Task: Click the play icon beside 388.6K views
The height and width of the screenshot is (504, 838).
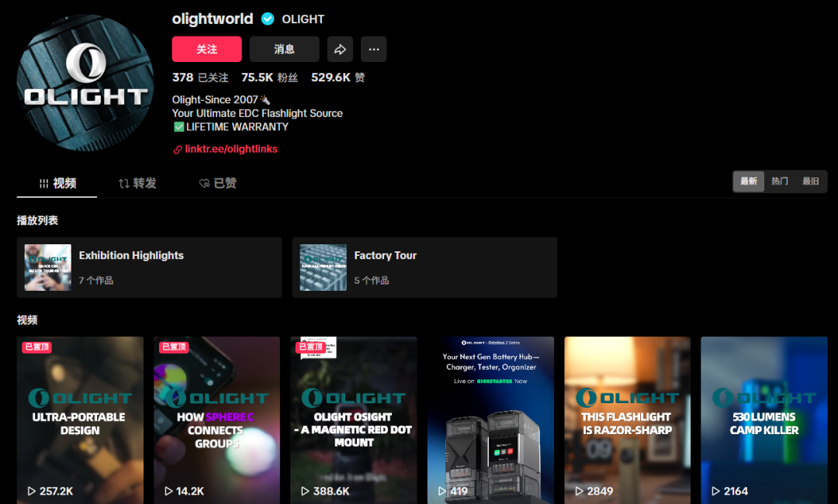Action: point(305,491)
